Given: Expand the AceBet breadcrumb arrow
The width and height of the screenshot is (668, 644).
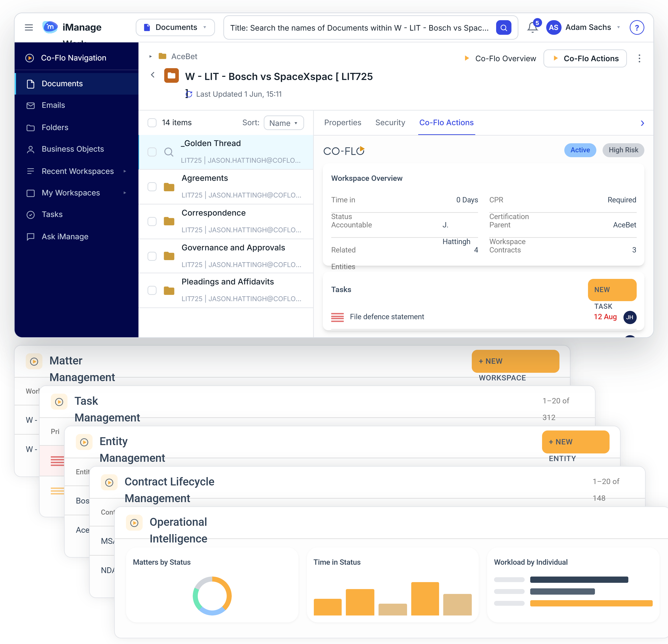Looking at the screenshot, I should click(x=150, y=57).
